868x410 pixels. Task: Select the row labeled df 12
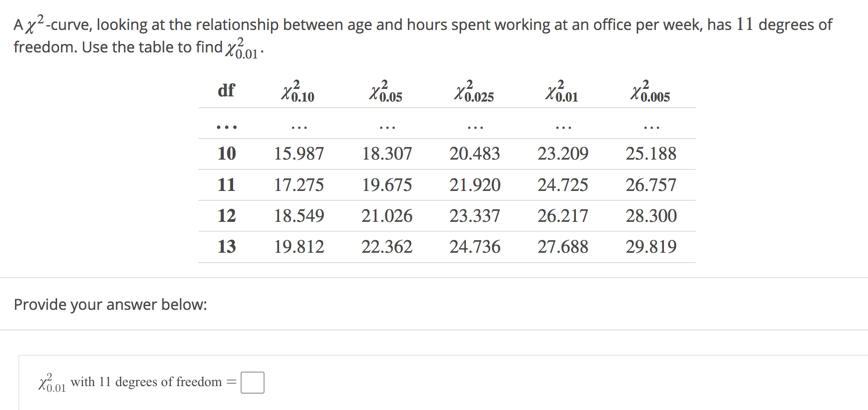point(226,216)
